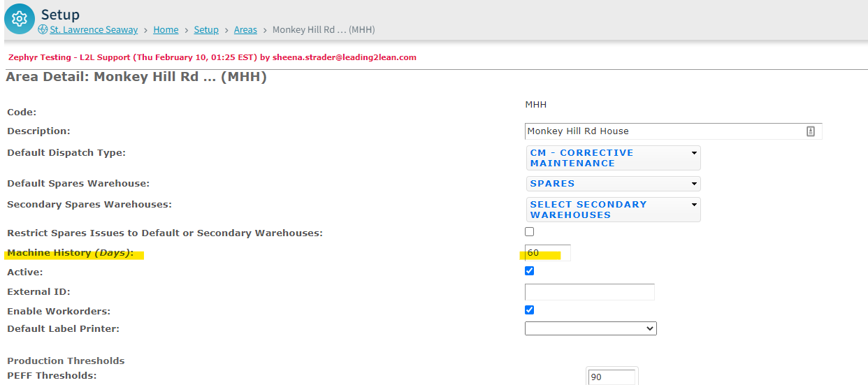Image resolution: width=868 pixels, height=385 pixels.
Task: Click the icon inside the Description field
Action: tap(811, 131)
